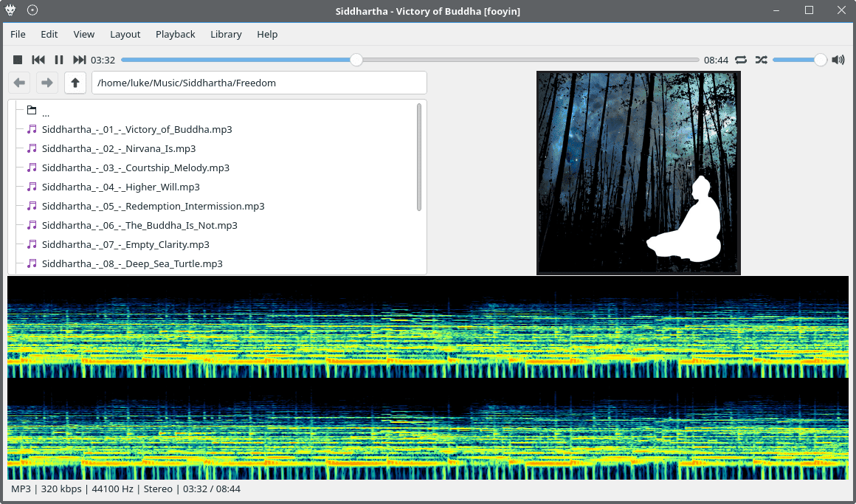Skip to the next track

pyautogui.click(x=80, y=60)
